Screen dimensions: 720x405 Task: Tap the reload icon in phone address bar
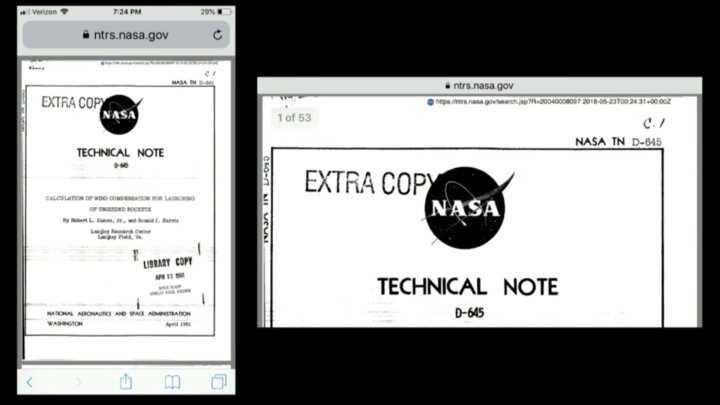coord(218,34)
